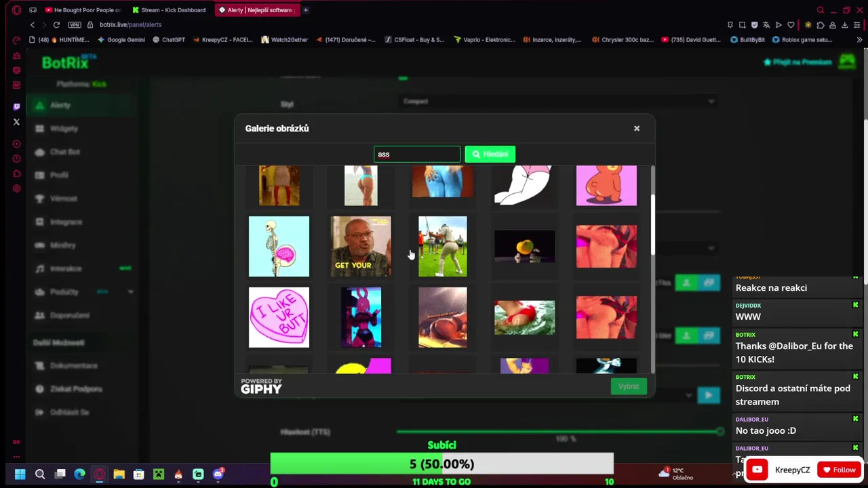
Task: Click Odhlásit Se in sidebar
Action: click(68, 412)
